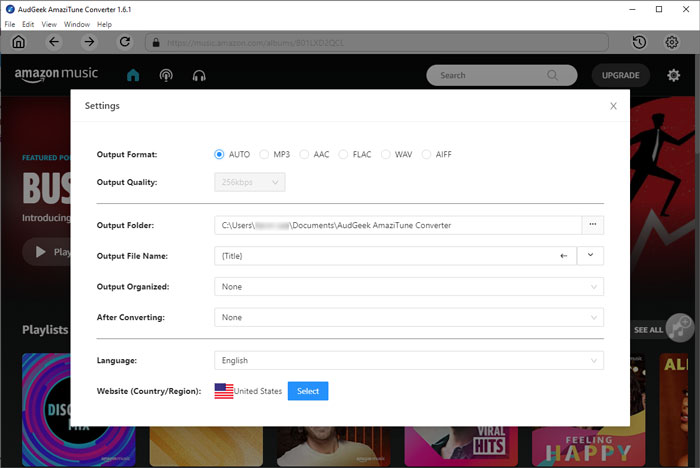
Task: Open the Window menu
Action: (77, 25)
